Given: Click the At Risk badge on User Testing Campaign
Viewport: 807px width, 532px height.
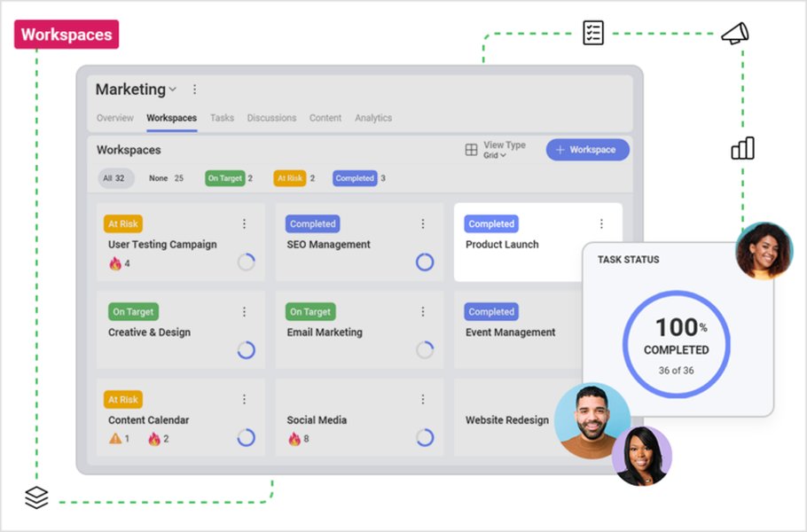Looking at the screenshot, I should pos(123,223).
